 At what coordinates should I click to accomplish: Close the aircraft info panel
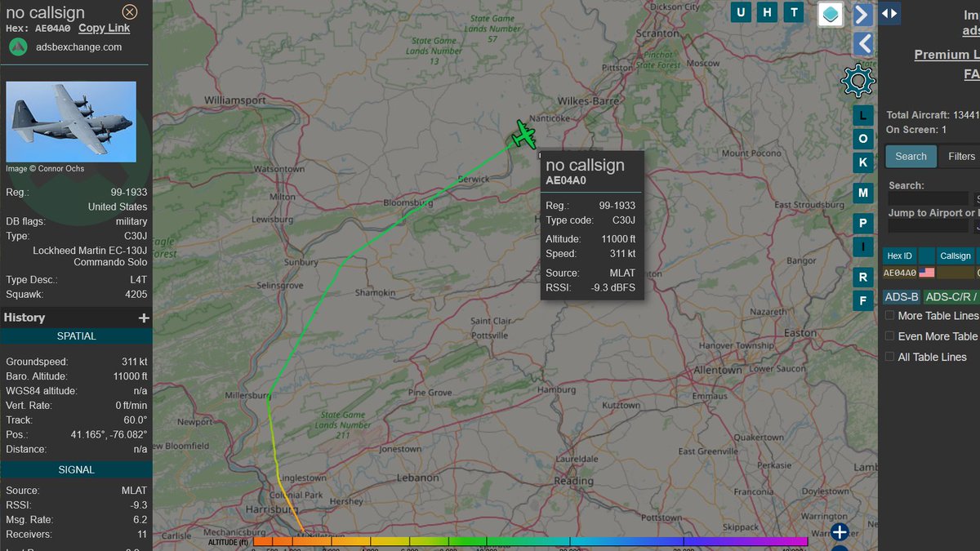tap(129, 12)
